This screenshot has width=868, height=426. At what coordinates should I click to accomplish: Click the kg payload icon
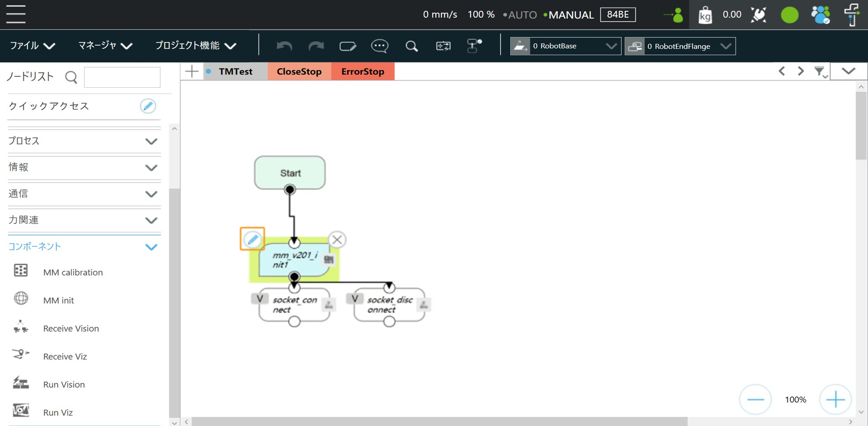pos(705,15)
